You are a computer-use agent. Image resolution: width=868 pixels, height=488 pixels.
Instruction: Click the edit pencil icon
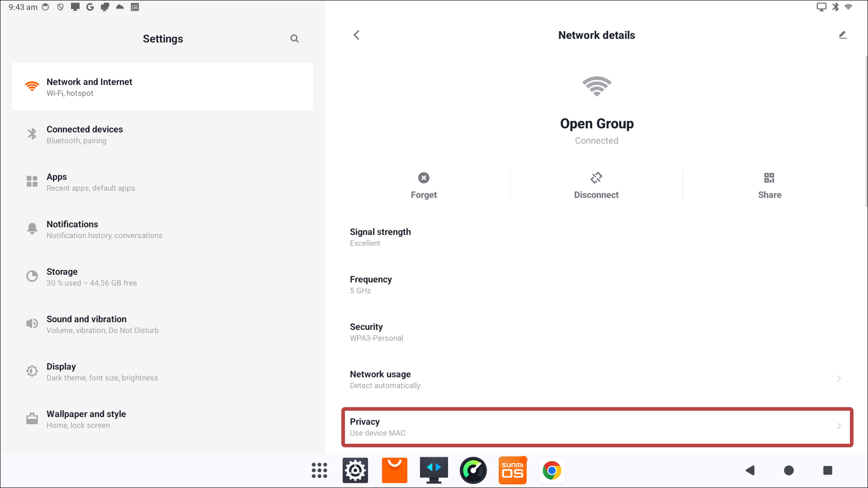coord(843,35)
